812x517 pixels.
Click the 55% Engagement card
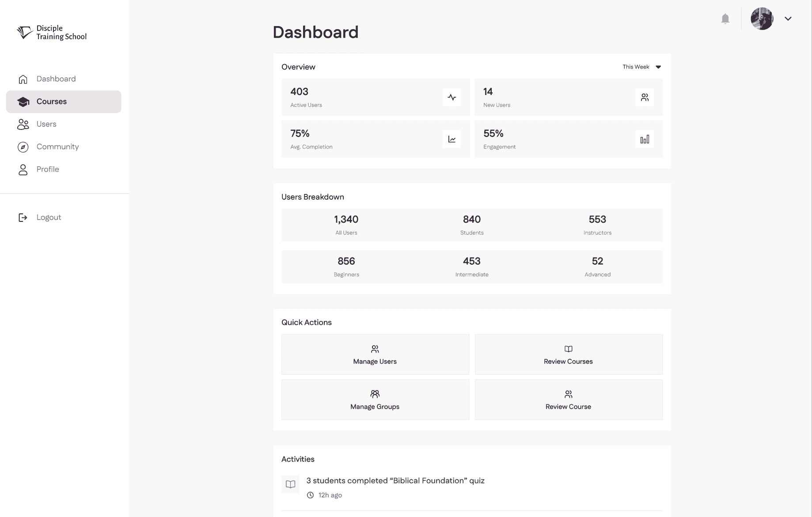tap(569, 139)
